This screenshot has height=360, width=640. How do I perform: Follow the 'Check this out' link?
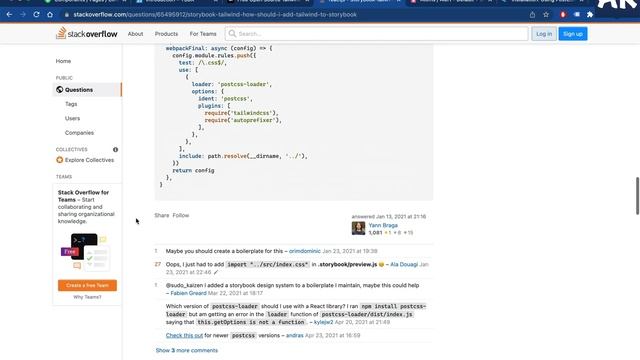pyautogui.click(x=184, y=336)
